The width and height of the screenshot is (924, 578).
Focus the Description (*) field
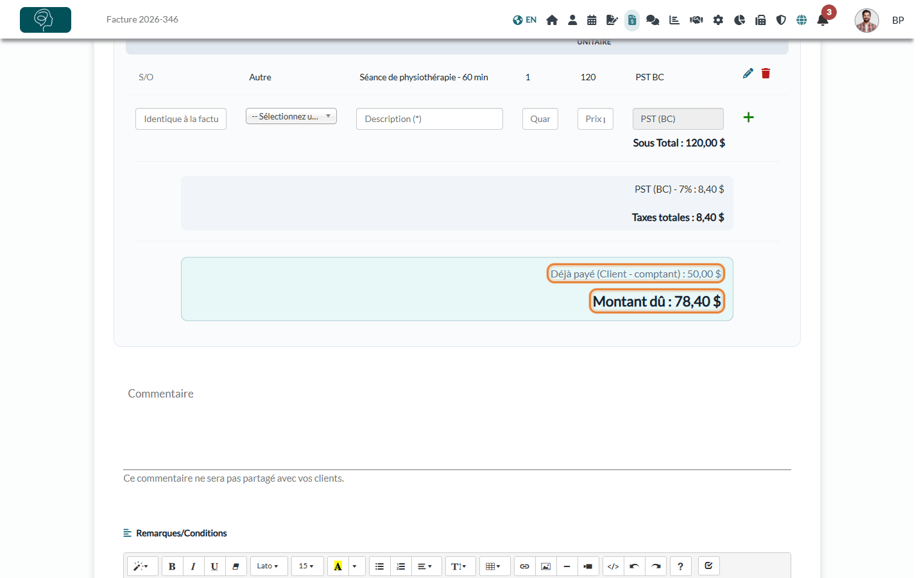pyautogui.click(x=429, y=119)
